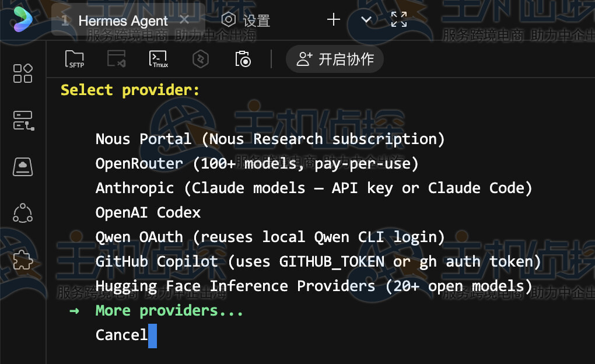Select Anthropic provider line in terminal
The height and width of the screenshot is (364, 595).
pyautogui.click(x=314, y=188)
